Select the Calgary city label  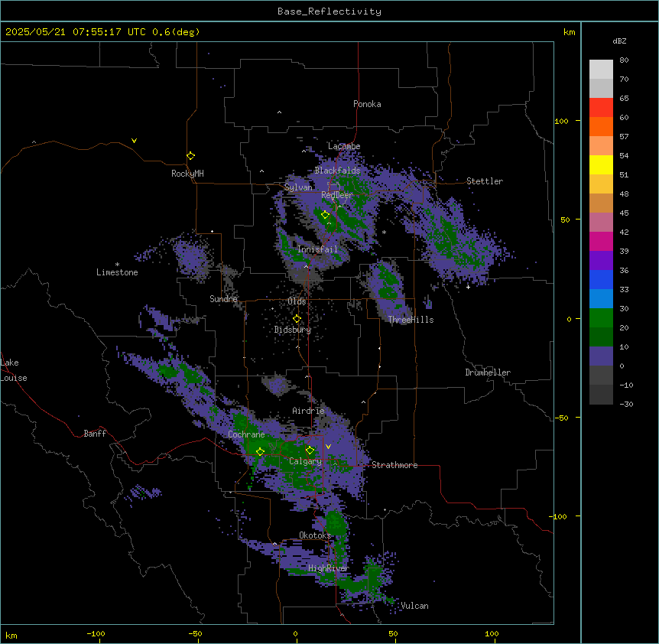point(305,461)
